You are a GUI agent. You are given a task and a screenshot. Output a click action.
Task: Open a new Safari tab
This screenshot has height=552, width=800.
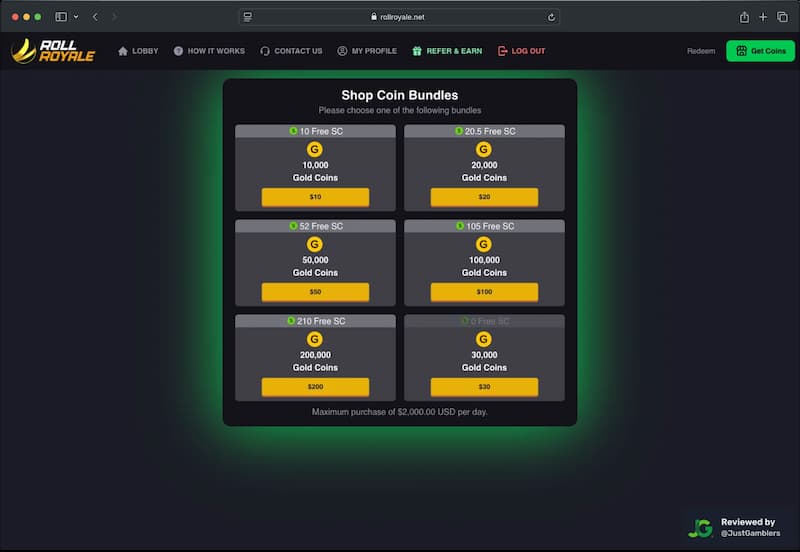point(763,17)
